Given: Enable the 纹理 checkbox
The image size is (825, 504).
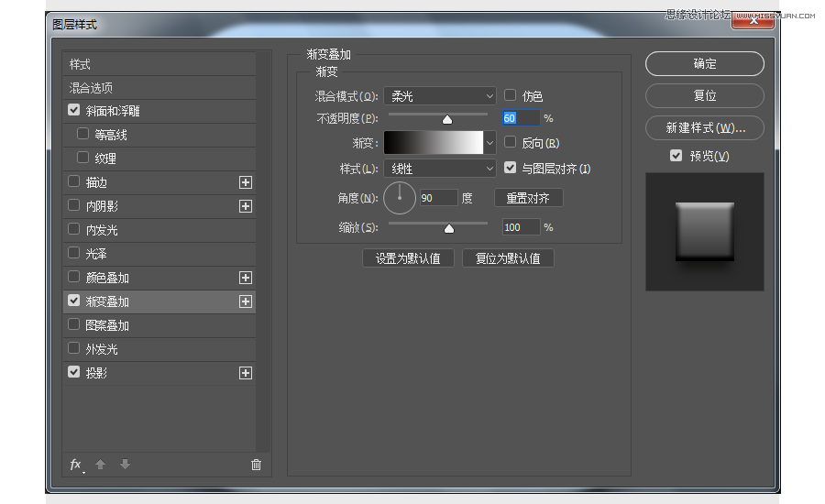Looking at the screenshot, I should click(x=82, y=158).
